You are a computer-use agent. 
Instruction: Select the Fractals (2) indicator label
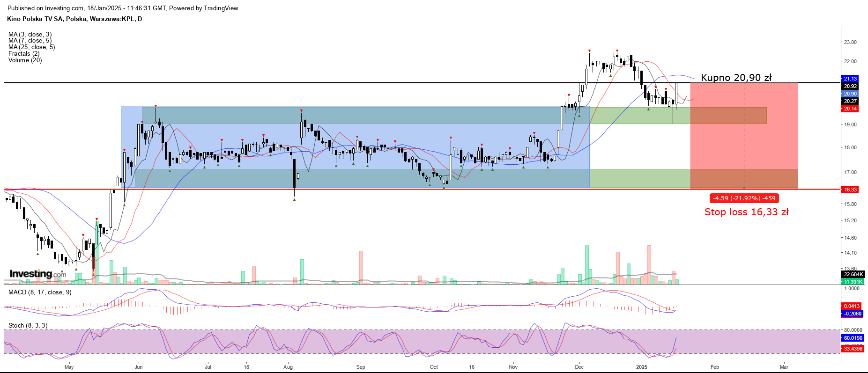click(24, 54)
